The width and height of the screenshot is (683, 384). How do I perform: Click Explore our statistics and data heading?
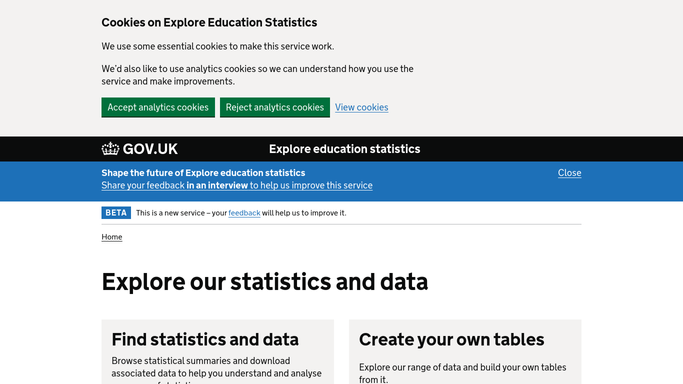tap(265, 282)
